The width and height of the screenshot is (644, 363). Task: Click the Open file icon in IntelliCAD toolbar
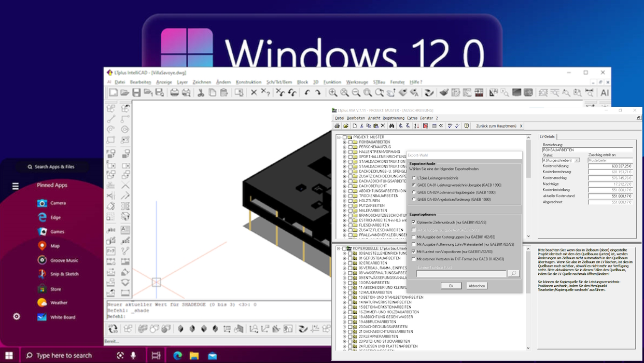tap(124, 93)
